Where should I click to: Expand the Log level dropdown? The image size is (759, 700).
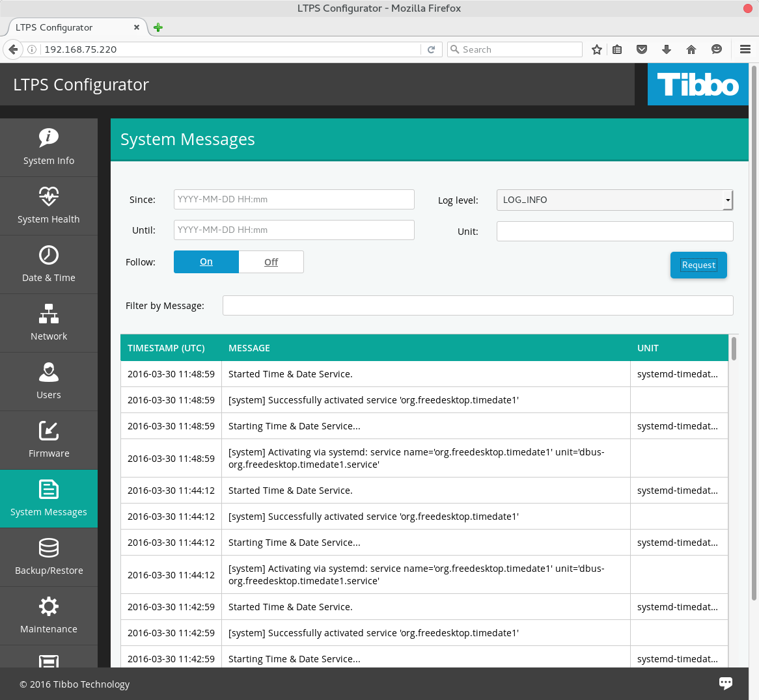coord(614,200)
